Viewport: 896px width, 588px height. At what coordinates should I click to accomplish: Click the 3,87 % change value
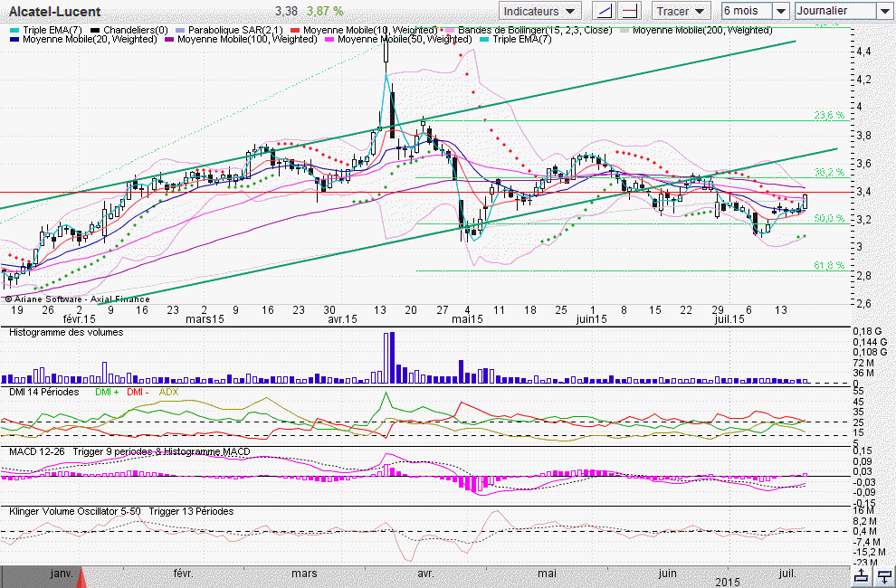tap(325, 12)
